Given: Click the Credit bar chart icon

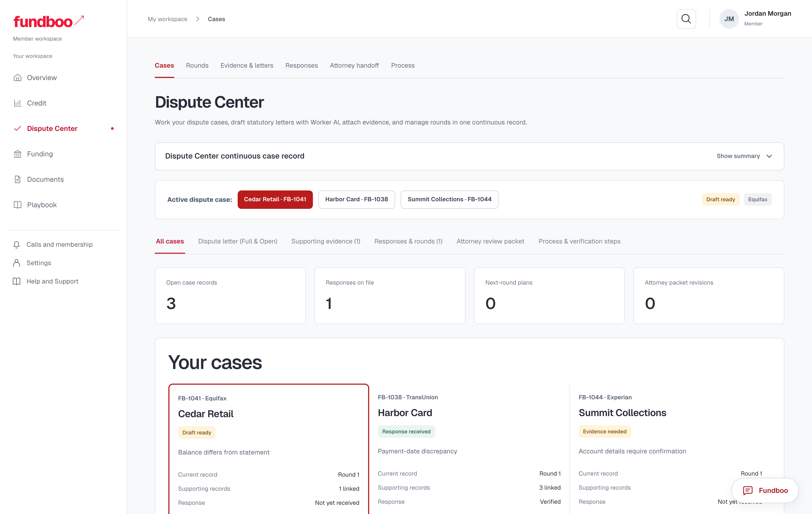Looking at the screenshot, I should pos(18,103).
